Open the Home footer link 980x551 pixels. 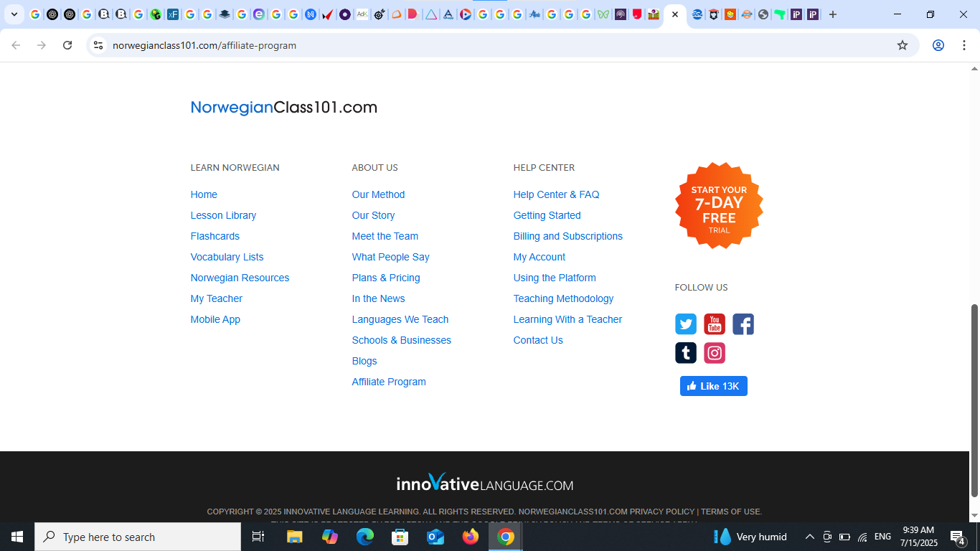(x=204, y=194)
